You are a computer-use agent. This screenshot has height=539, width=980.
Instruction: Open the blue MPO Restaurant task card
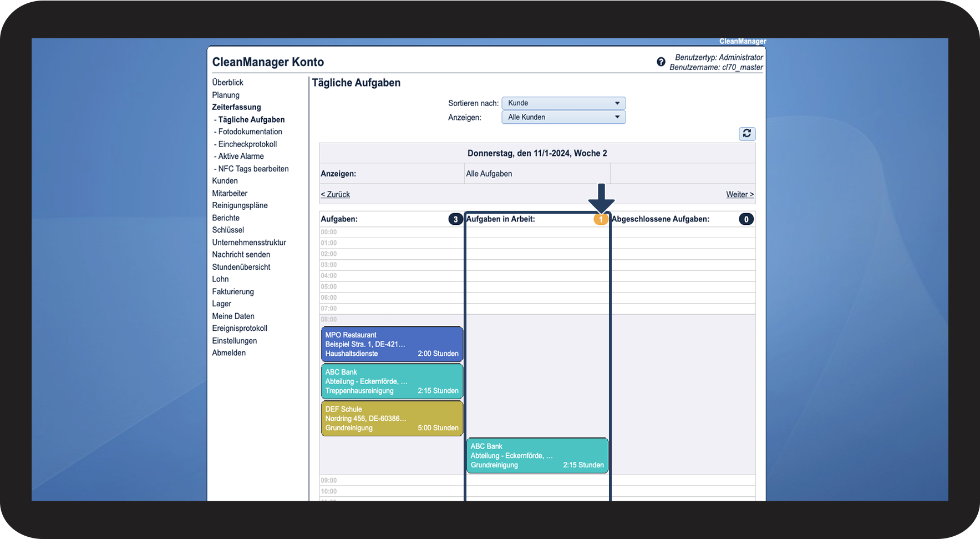click(392, 344)
